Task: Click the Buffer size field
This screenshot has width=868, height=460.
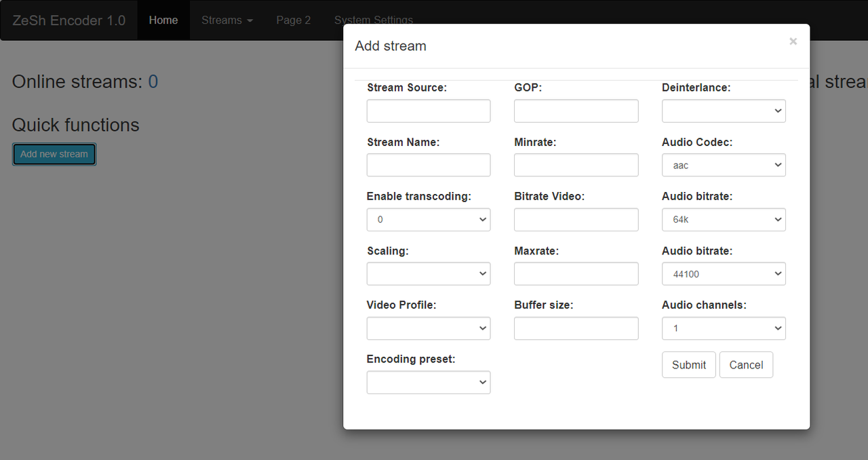Action: pyautogui.click(x=576, y=328)
